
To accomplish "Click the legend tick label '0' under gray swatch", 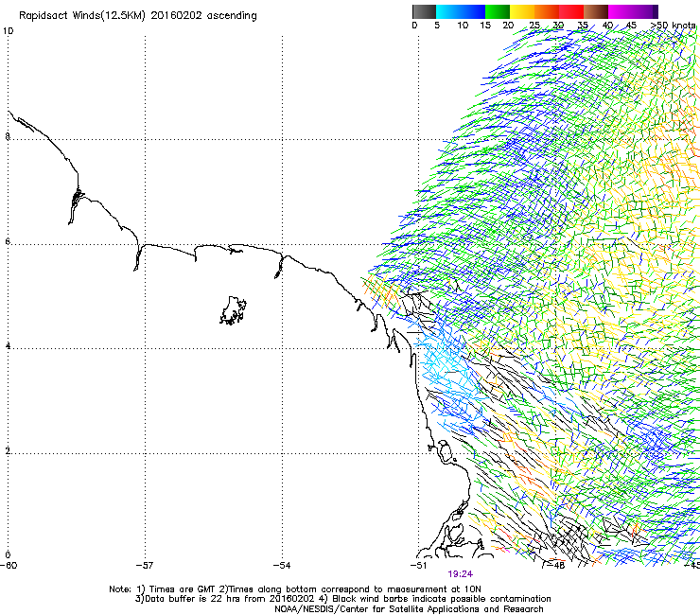I will coord(414,25).
